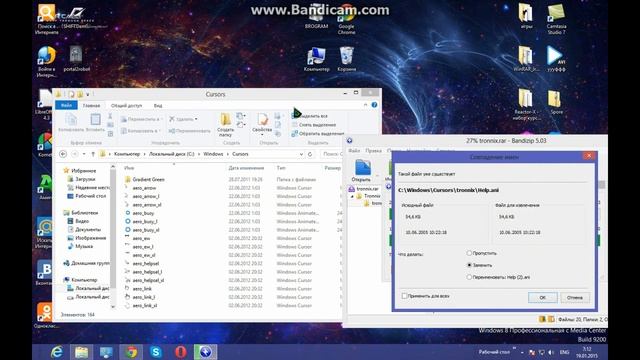Viewport: 640px width, 360px height.
Task: Click the Cut scissors icon in ribbon
Action: [110, 116]
